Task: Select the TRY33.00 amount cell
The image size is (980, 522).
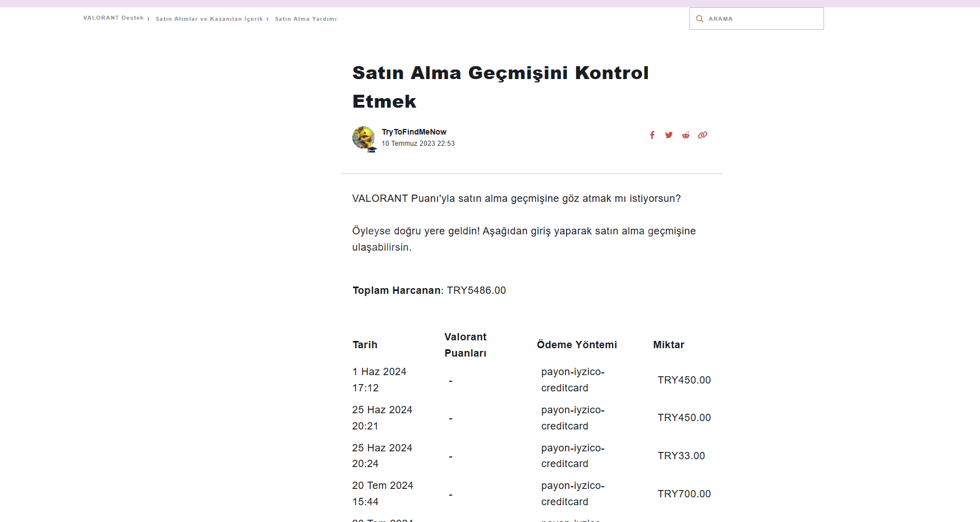Action: click(x=682, y=456)
